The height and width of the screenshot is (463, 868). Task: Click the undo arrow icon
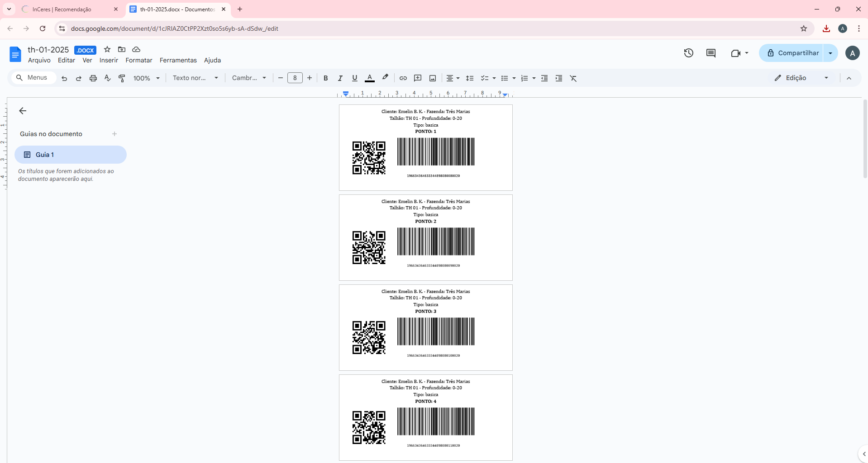64,78
